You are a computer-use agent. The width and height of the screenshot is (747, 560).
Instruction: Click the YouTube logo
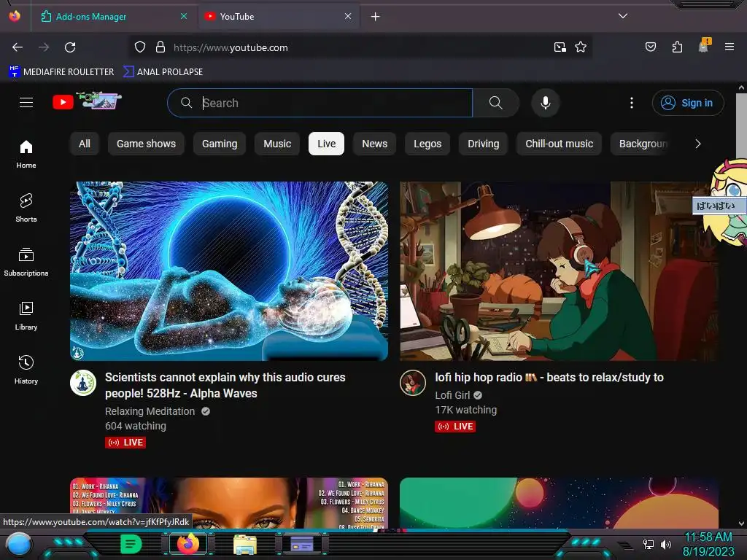point(87,101)
